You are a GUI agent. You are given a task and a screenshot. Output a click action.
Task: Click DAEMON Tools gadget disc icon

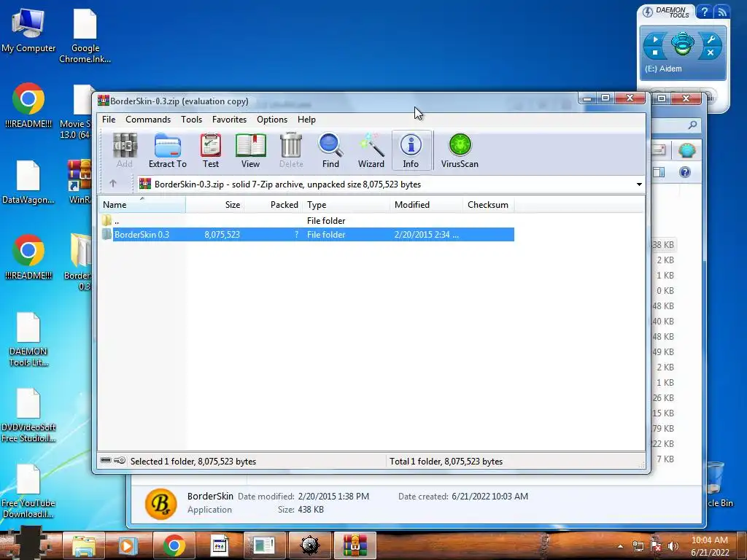click(683, 44)
